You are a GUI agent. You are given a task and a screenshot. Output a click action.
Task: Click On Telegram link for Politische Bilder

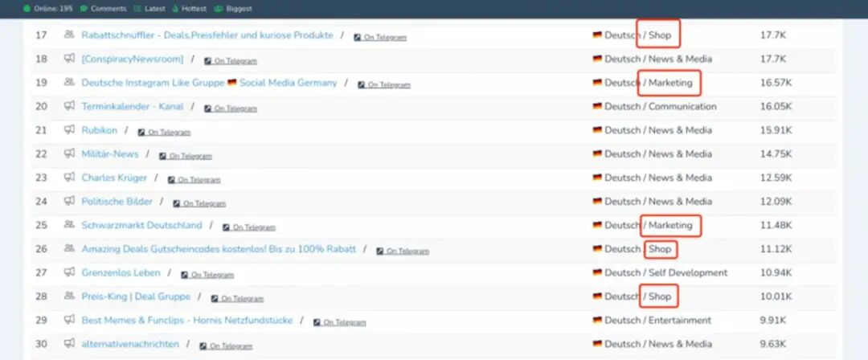(x=199, y=204)
